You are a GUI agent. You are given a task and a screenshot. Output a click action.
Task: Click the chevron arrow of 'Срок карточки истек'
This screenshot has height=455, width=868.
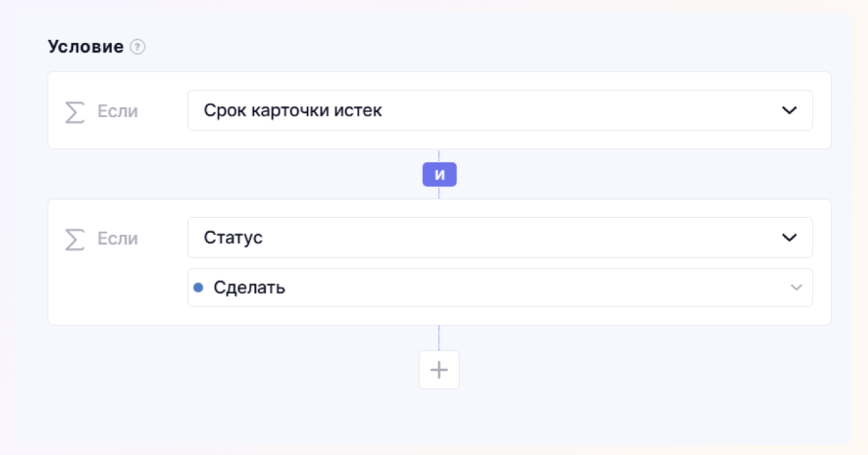(789, 110)
